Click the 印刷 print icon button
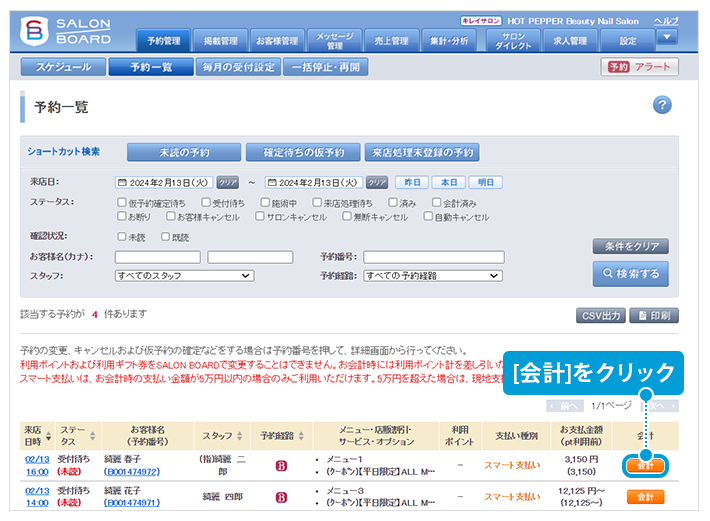 pos(654,315)
